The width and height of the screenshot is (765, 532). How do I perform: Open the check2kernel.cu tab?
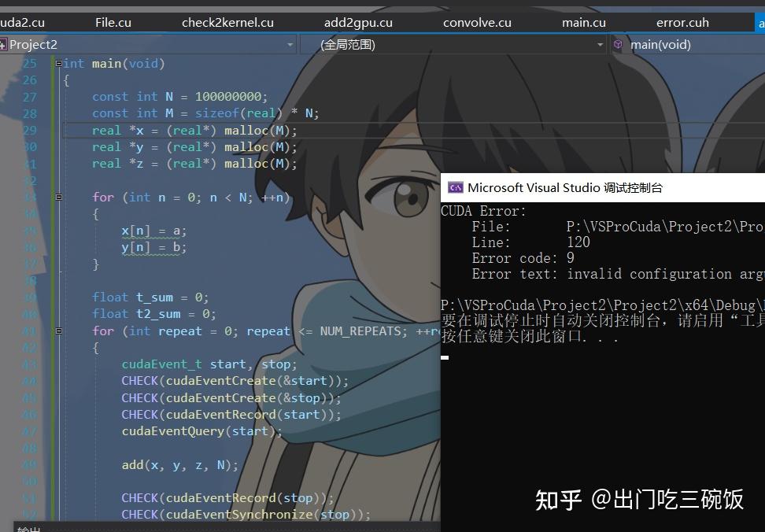227,22
